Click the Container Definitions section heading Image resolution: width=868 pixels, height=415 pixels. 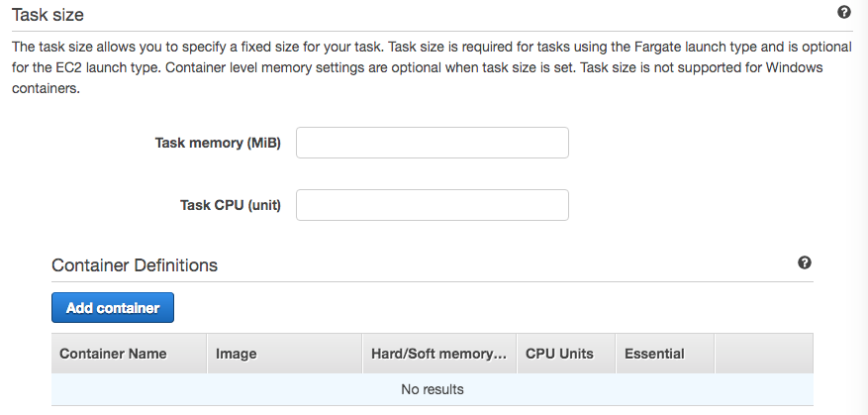click(135, 265)
